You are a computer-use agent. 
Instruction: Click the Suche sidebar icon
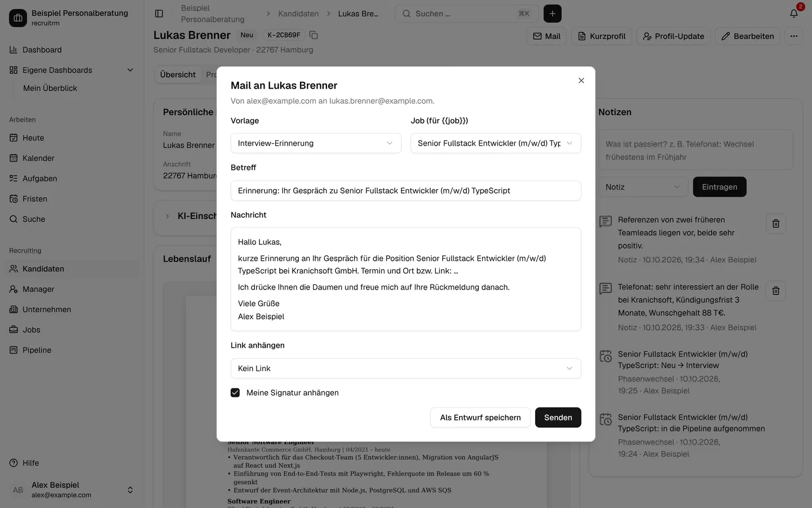tap(14, 219)
